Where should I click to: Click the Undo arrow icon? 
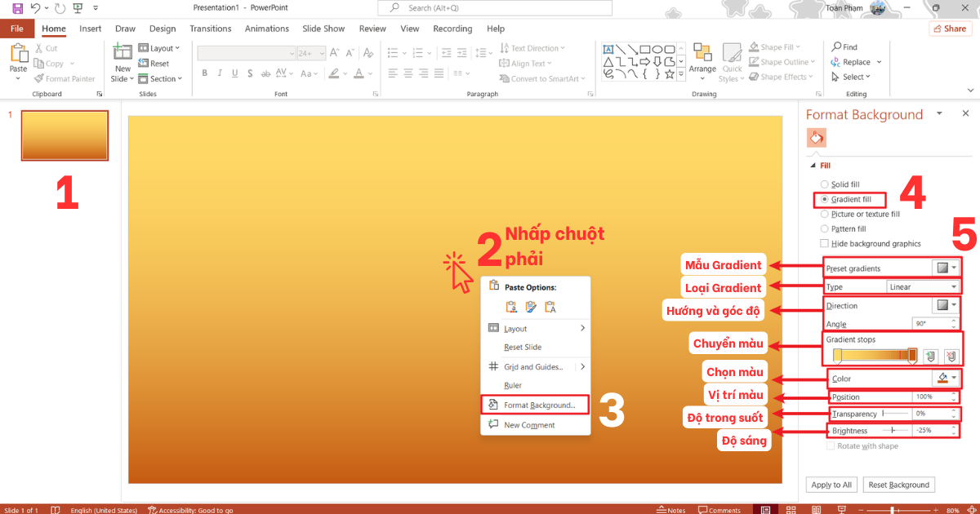coord(35,8)
